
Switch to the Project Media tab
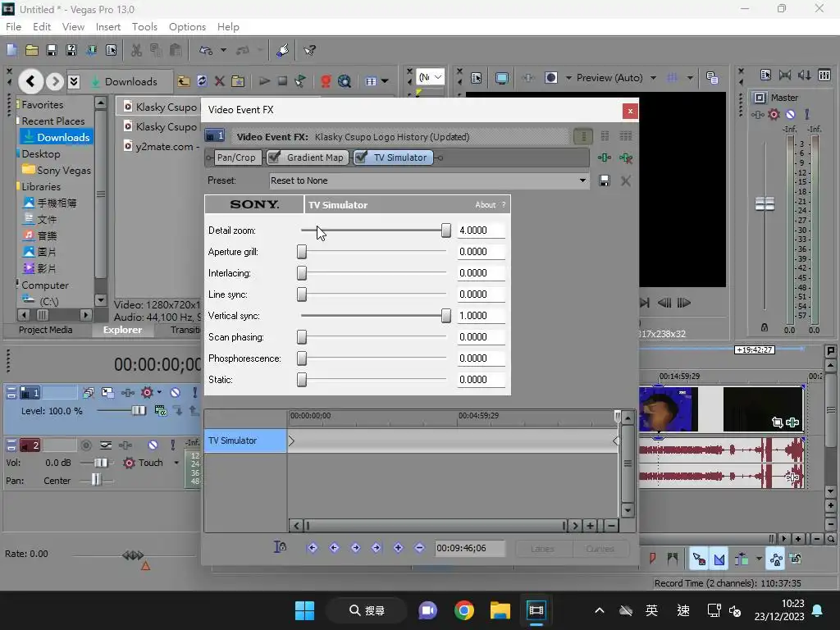(x=46, y=330)
